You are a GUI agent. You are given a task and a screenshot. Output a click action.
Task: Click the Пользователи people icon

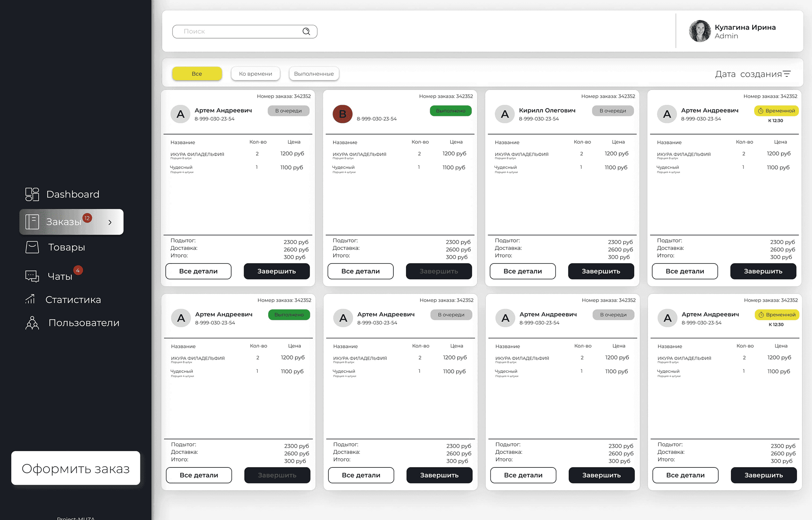pyautogui.click(x=32, y=323)
